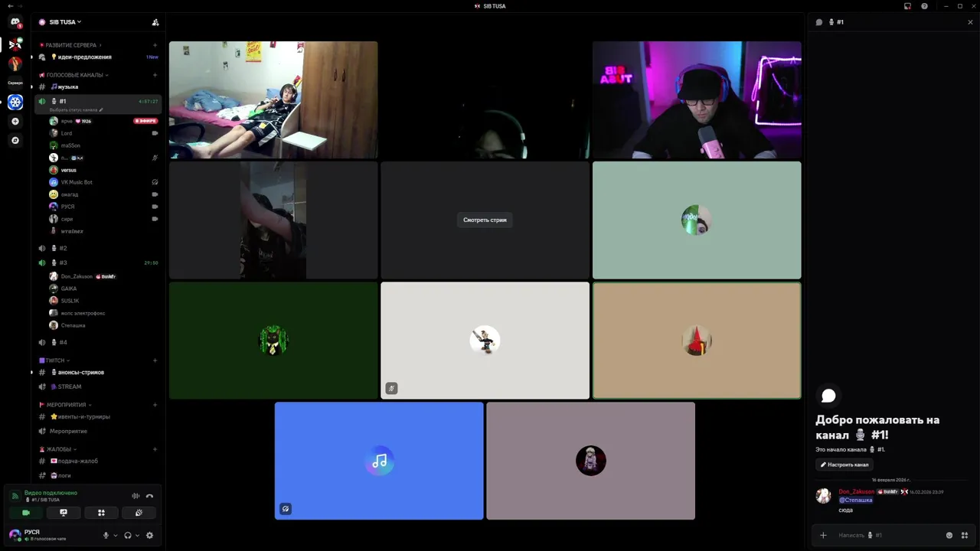Image resolution: width=980 pixels, height=551 pixels.
Task: Select the neon-lit streamer video tile
Action: click(697, 100)
